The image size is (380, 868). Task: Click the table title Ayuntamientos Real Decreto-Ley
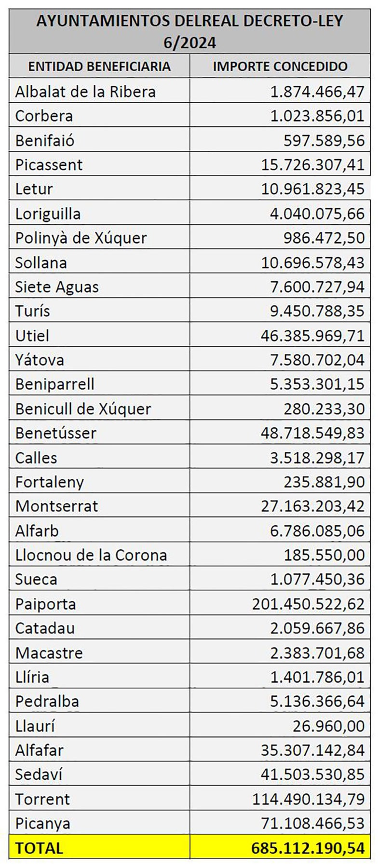[x=190, y=31]
